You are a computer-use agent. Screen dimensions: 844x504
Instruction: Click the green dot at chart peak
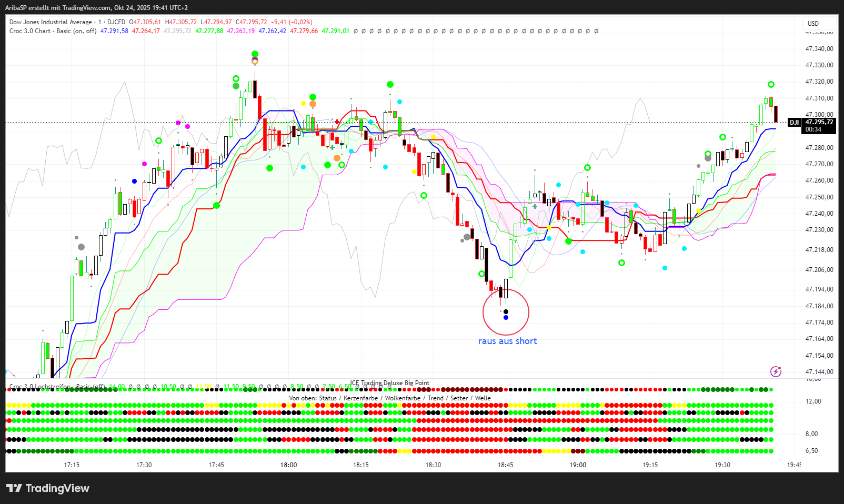pyautogui.click(x=255, y=54)
